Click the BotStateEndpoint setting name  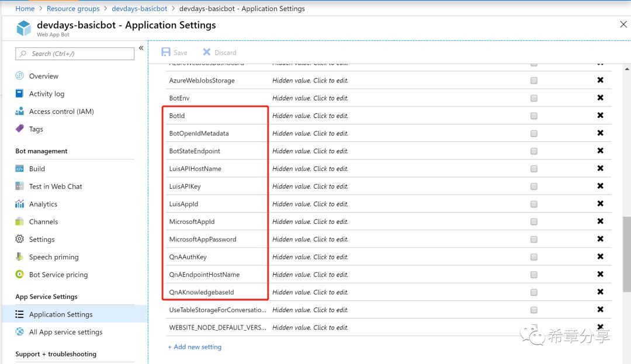point(195,151)
